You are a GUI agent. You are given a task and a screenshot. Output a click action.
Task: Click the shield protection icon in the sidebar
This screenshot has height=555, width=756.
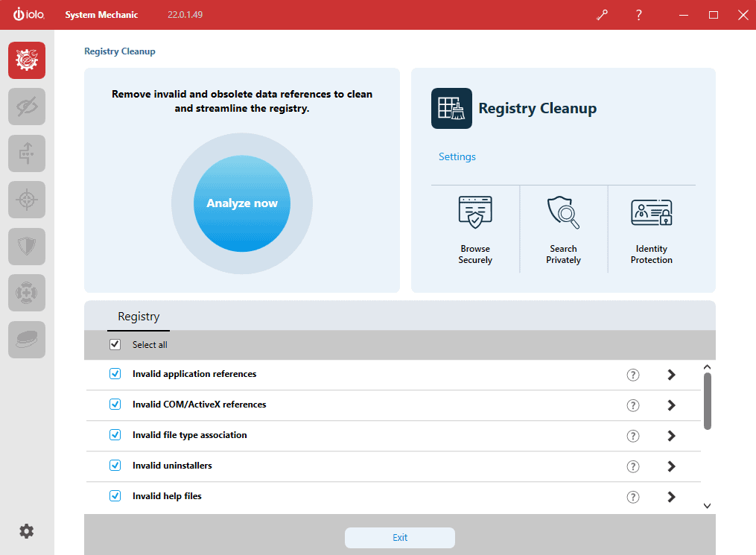(x=26, y=247)
